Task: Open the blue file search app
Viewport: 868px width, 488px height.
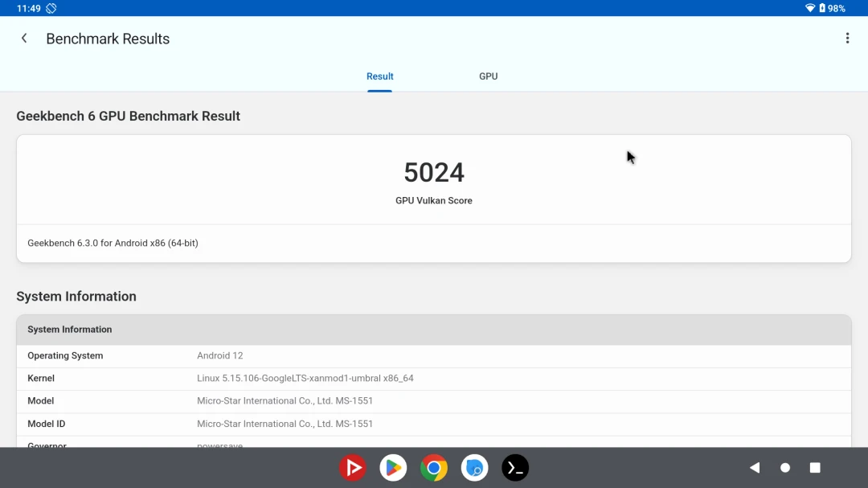Action: (x=475, y=468)
